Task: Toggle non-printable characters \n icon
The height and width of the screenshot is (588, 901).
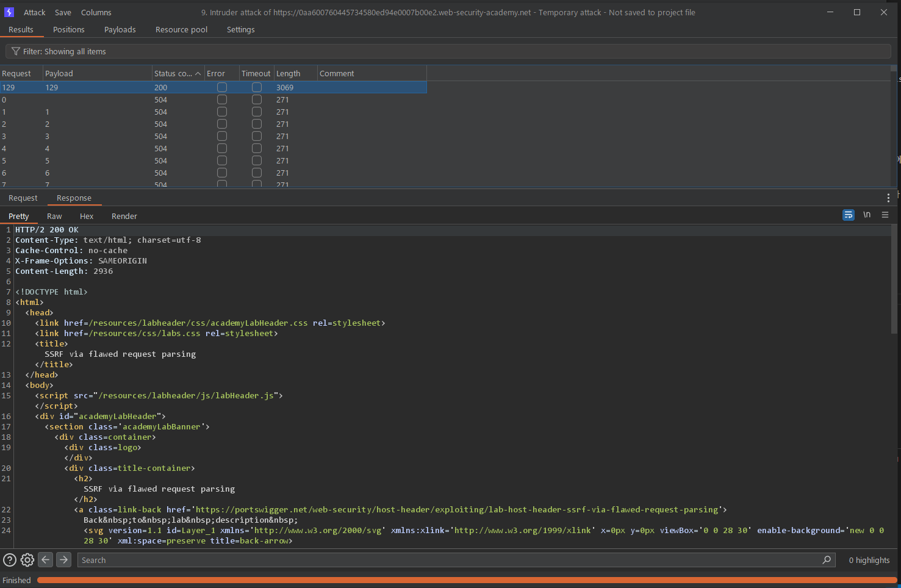Action: click(x=867, y=215)
